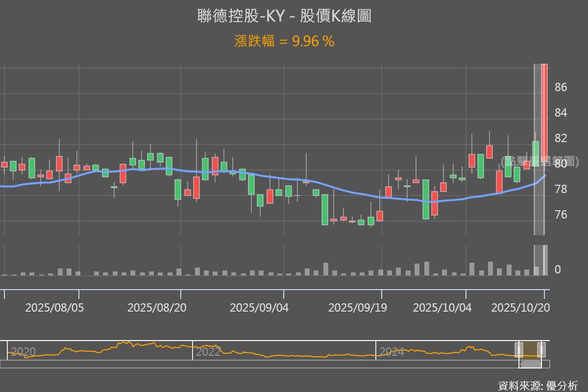The height and width of the screenshot is (392, 588).
Task: Click the 漲跌幅 = 9.96 % text
Action: 284,41
